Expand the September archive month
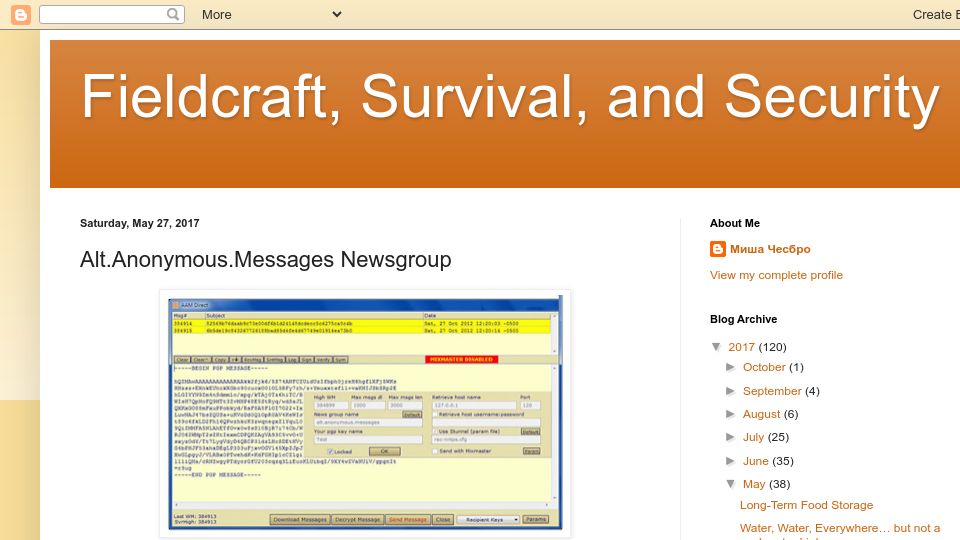 tap(730, 391)
